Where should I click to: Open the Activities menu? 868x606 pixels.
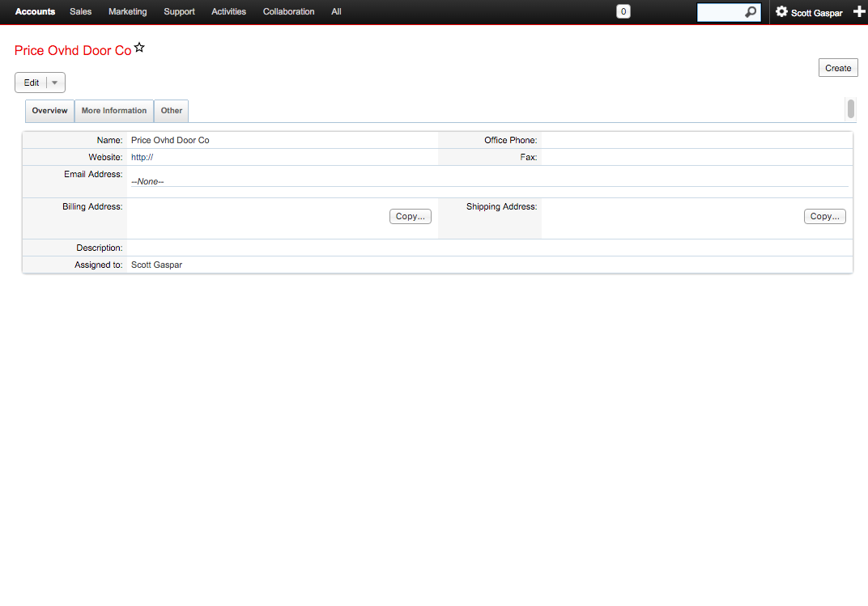tap(228, 11)
